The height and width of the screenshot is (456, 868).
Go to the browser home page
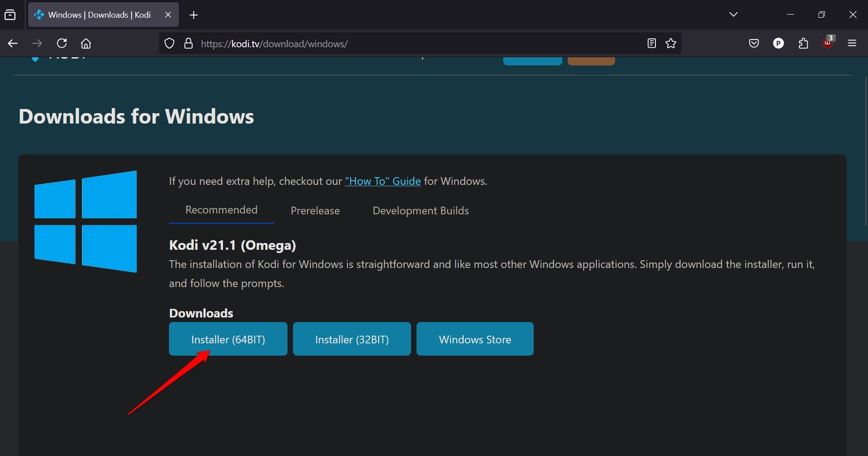pos(86,44)
